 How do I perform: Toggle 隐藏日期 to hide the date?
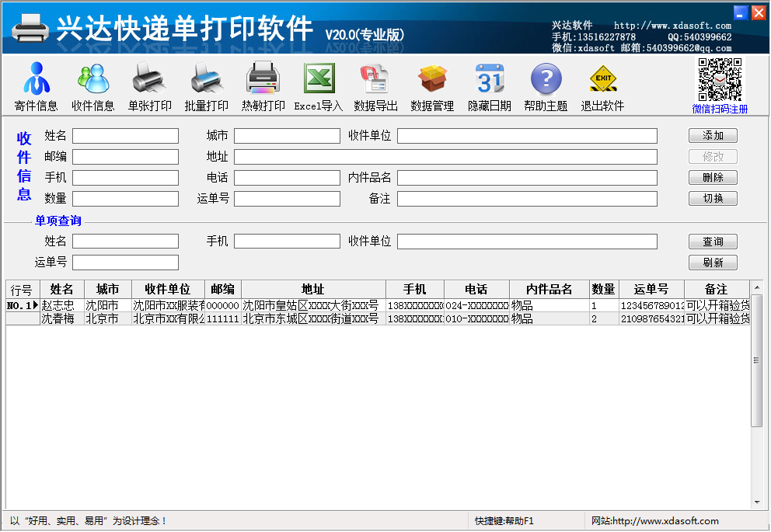(489, 85)
